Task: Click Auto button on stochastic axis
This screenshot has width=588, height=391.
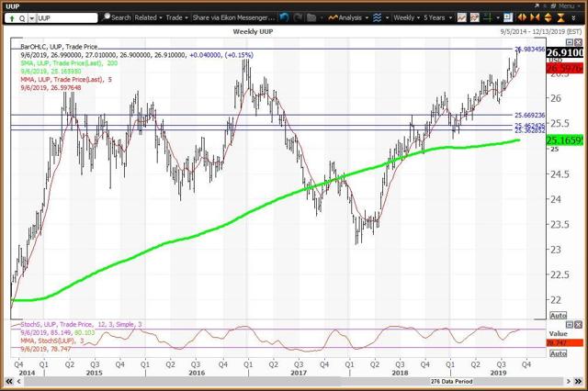Action: click(x=558, y=353)
